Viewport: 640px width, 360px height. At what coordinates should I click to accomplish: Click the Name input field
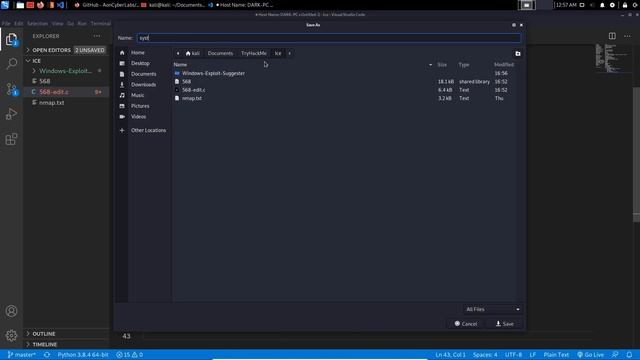tap(329, 38)
